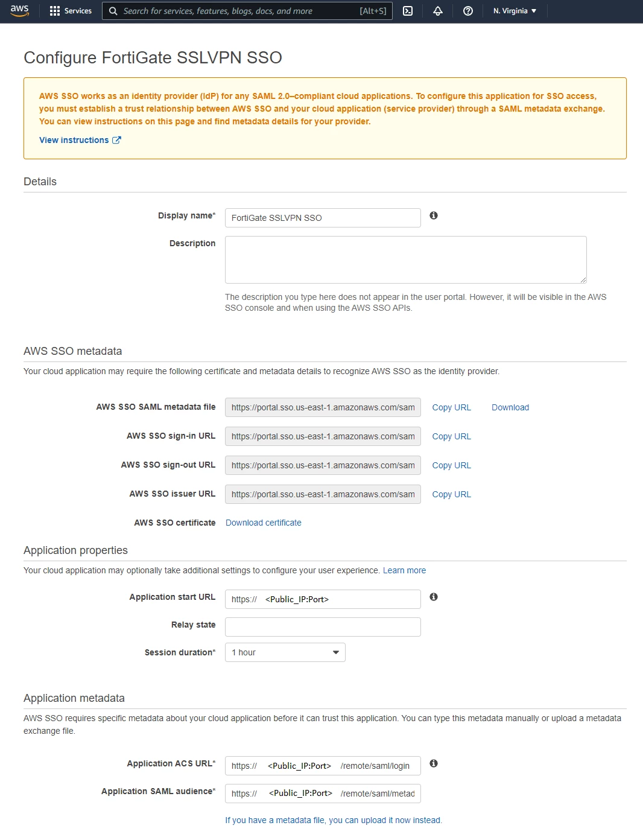Expand the Session duration dropdown

(x=285, y=652)
